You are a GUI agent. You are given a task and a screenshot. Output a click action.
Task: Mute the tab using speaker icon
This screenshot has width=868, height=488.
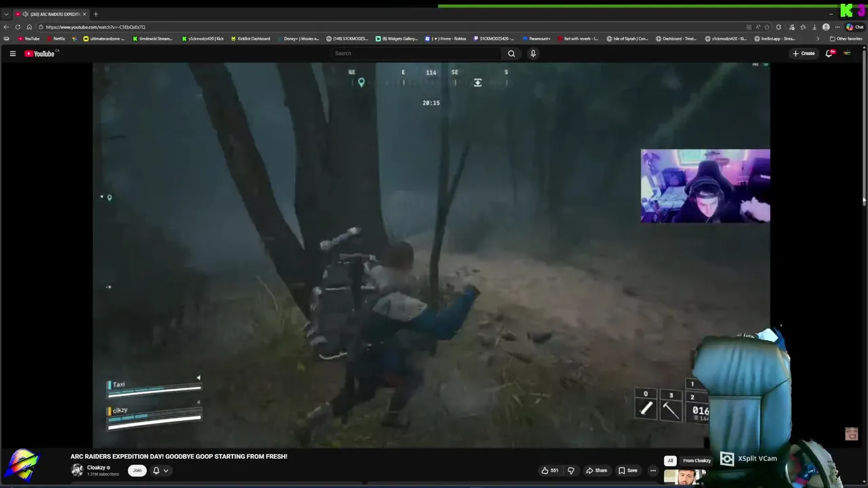pyautogui.click(x=25, y=14)
